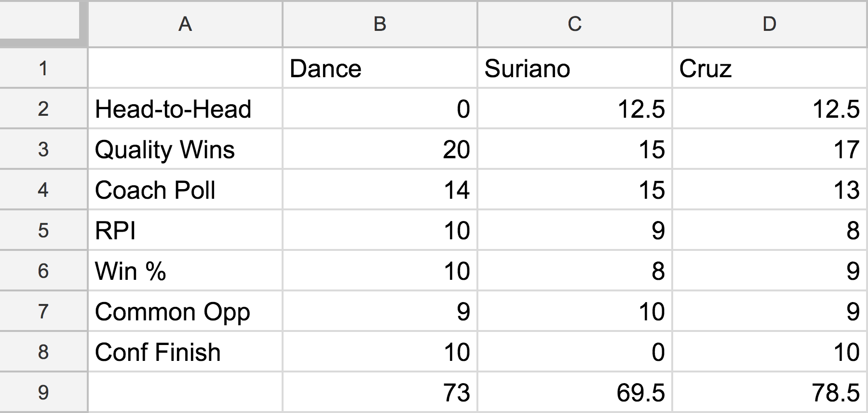Click Cruz total cell showing 78.5
Image resolution: width=868 pixels, height=413 pixels.
(x=770, y=392)
